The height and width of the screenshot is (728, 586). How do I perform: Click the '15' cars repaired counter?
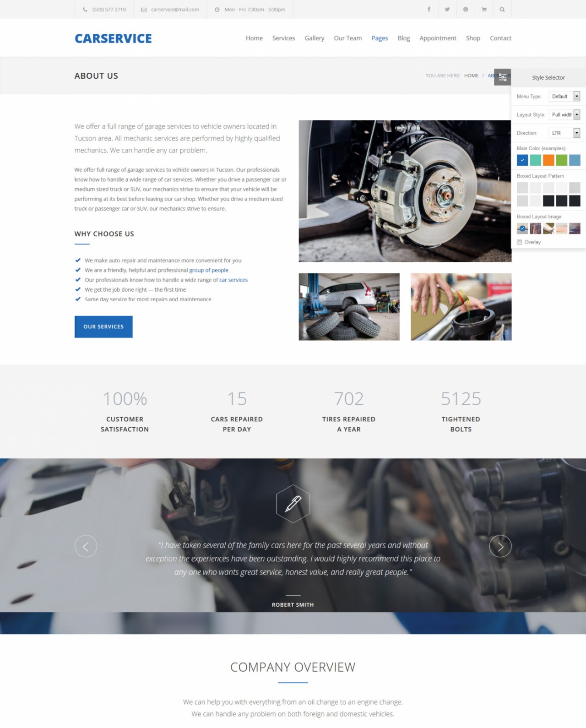(237, 399)
